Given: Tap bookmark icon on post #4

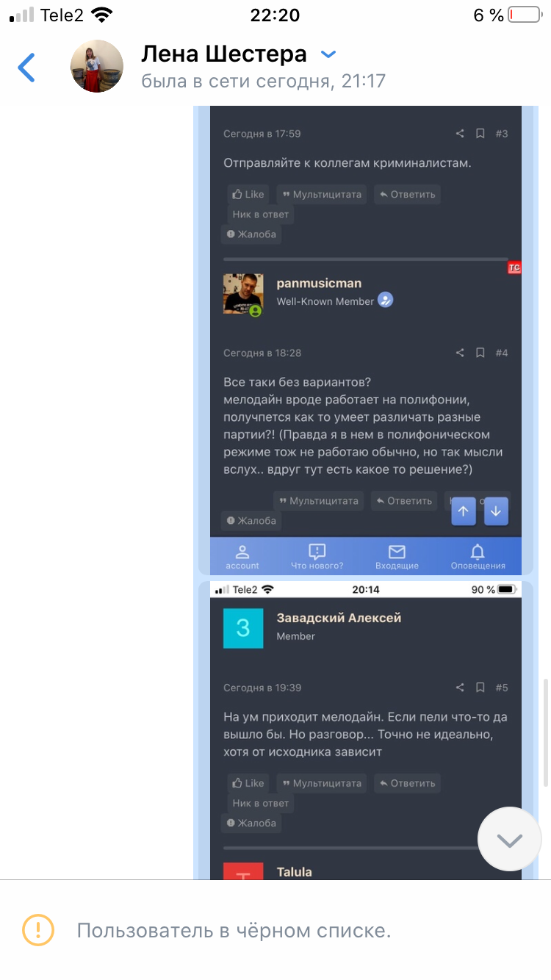Looking at the screenshot, I should [x=480, y=353].
